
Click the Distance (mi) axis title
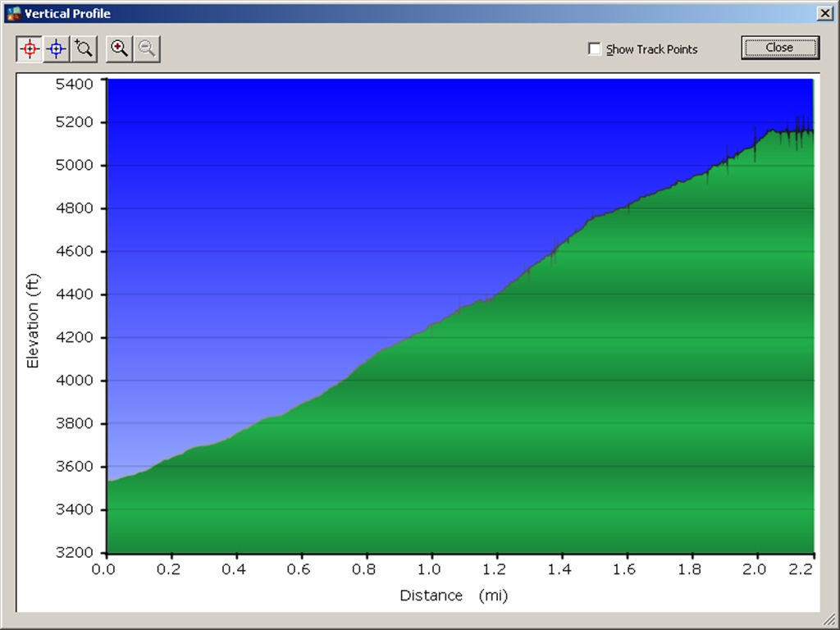point(454,596)
